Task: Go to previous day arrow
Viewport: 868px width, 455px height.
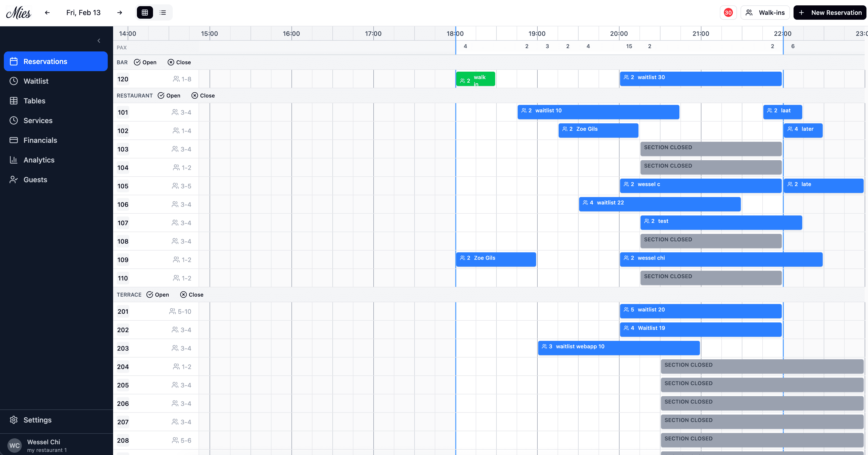Action: pos(47,13)
